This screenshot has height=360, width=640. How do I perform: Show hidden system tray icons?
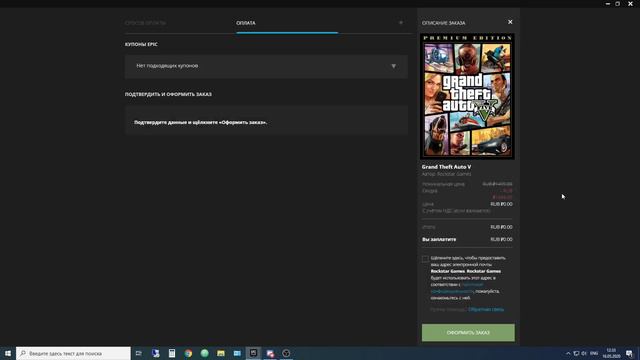coord(568,353)
